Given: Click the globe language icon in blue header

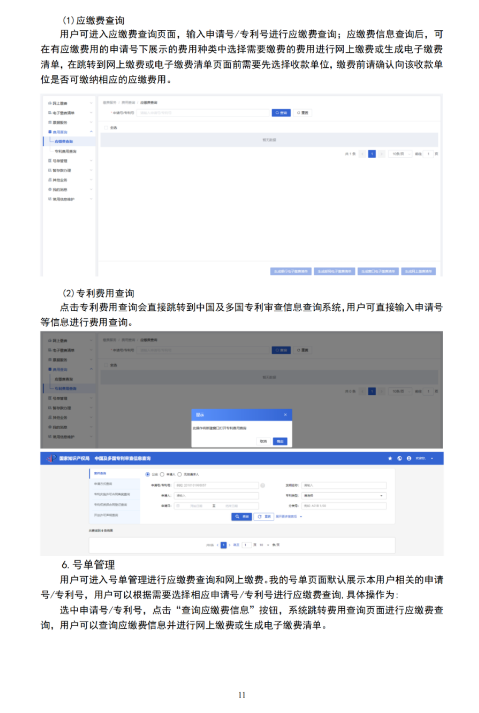Looking at the screenshot, I should [x=399, y=458].
